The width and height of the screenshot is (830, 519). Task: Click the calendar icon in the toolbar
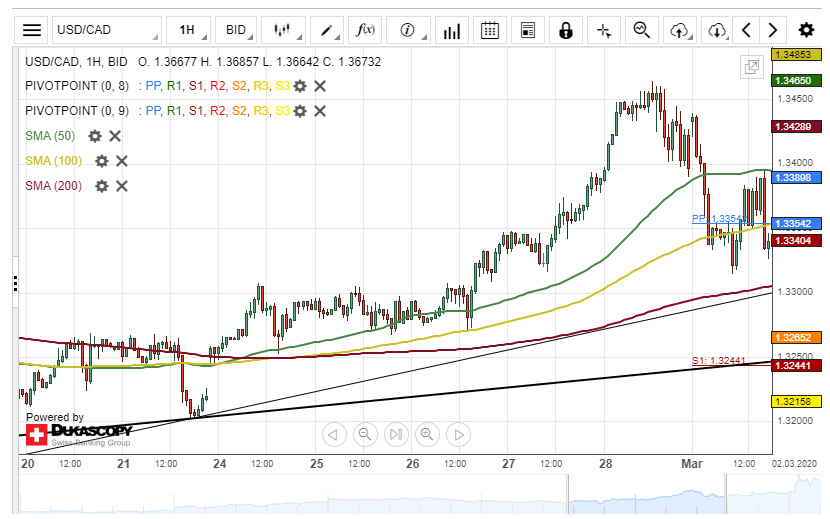(x=489, y=30)
